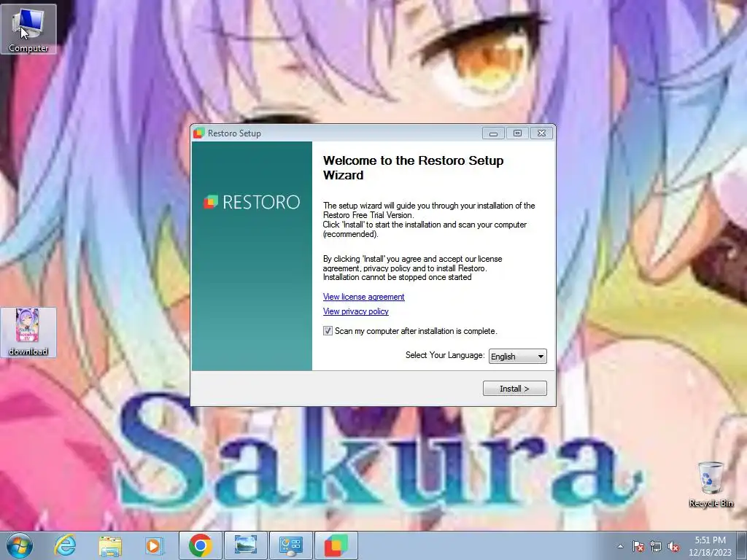Open View privacy policy link
This screenshot has width=747, height=560.
(x=356, y=311)
